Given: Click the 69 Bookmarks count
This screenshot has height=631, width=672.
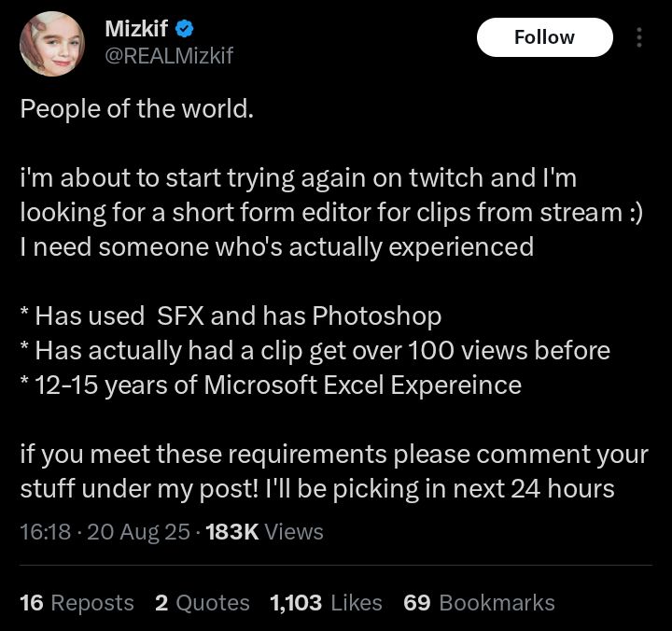Looking at the screenshot, I should (x=479, y=603).
